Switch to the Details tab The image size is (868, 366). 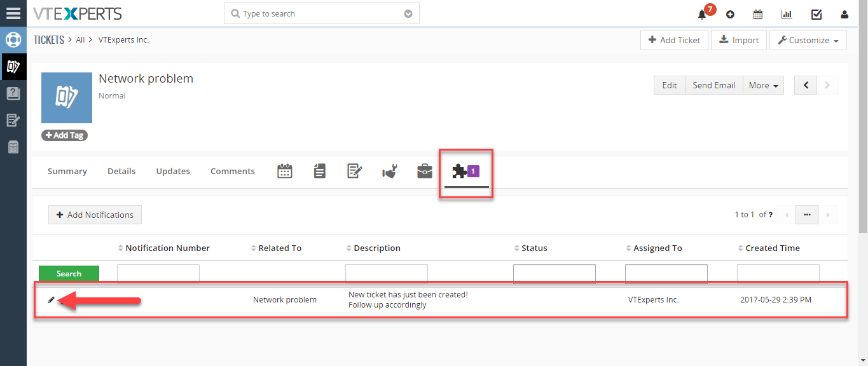click(121, 171)
